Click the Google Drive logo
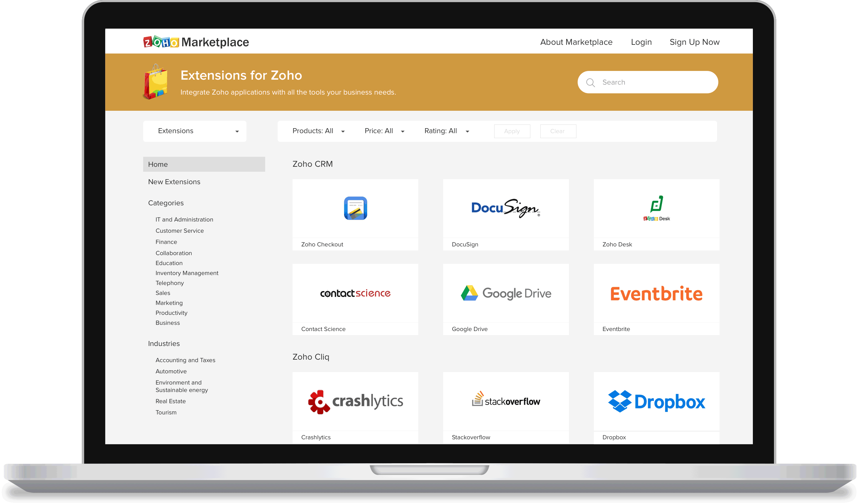 pyautogui.click(x=505, y=293)
